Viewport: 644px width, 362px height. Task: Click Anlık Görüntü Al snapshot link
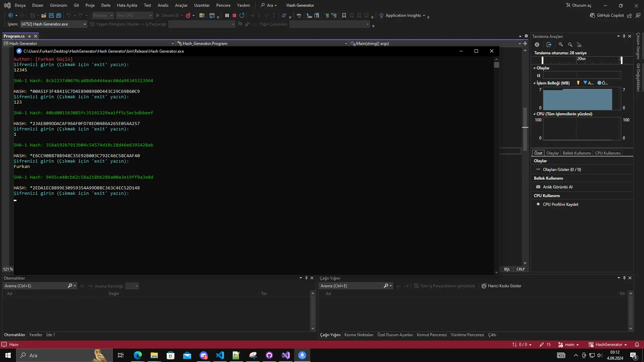pyautogui.click(x=557, y=187)
